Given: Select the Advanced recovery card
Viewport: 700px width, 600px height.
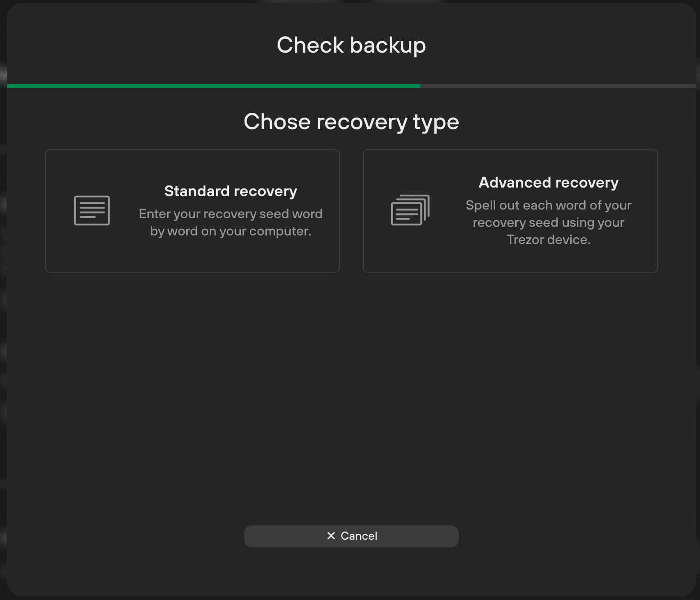Looking at the screenshot, I should point(510,211).
